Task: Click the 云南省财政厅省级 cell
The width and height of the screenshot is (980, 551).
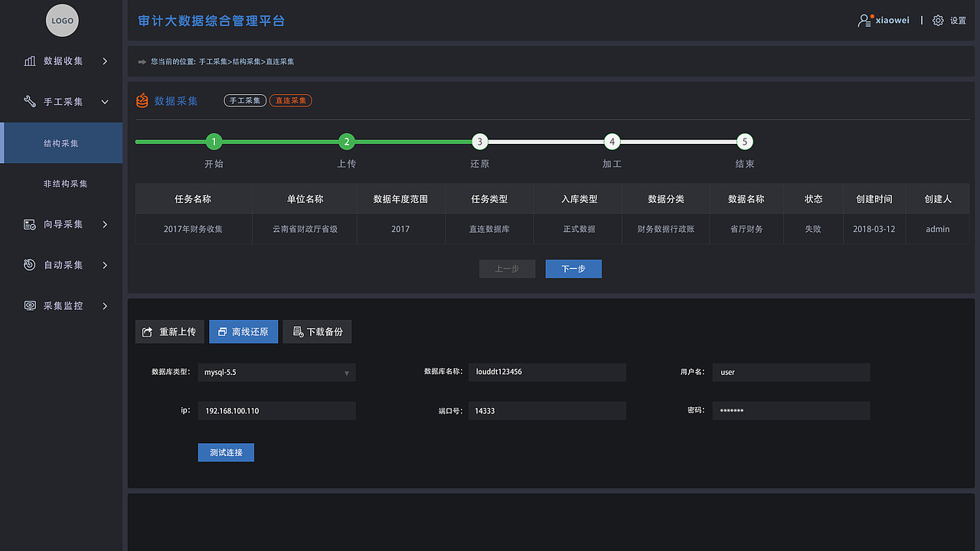Action: coord(305,229)
